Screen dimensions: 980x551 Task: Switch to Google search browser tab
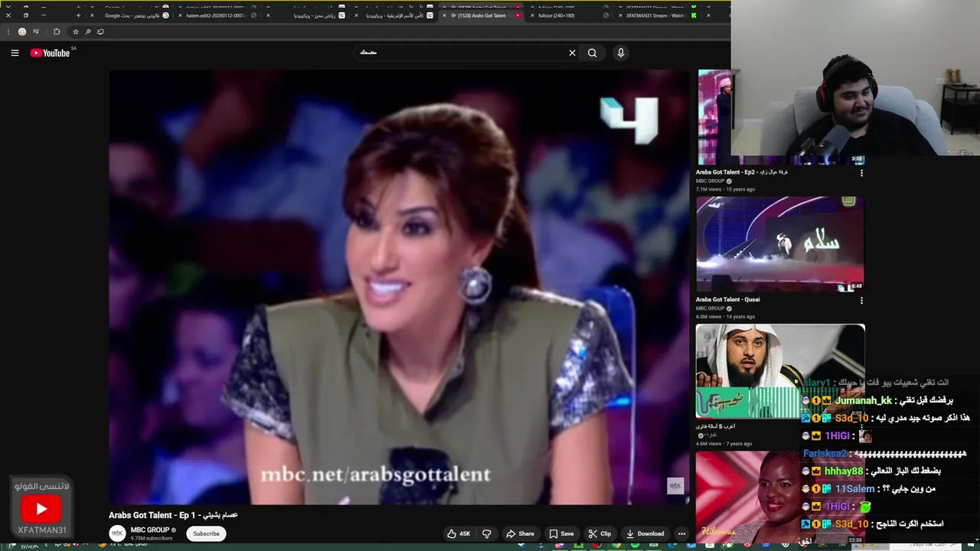tap(132, 15)
